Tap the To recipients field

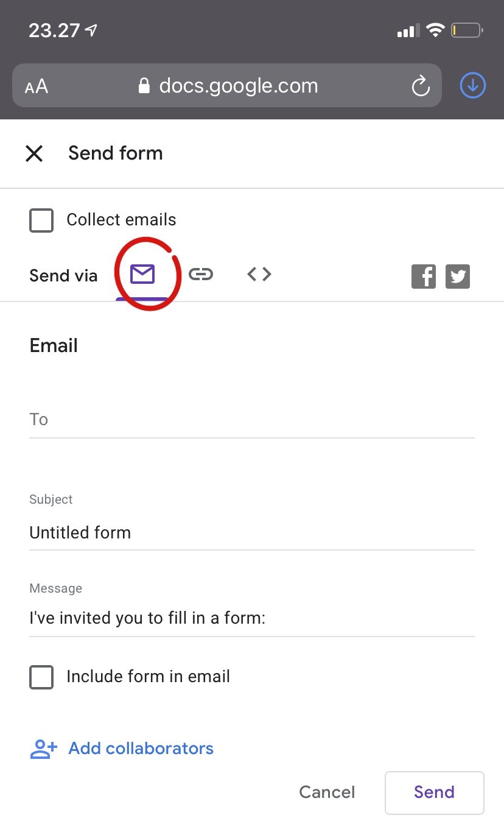click(x=251, y=420)
